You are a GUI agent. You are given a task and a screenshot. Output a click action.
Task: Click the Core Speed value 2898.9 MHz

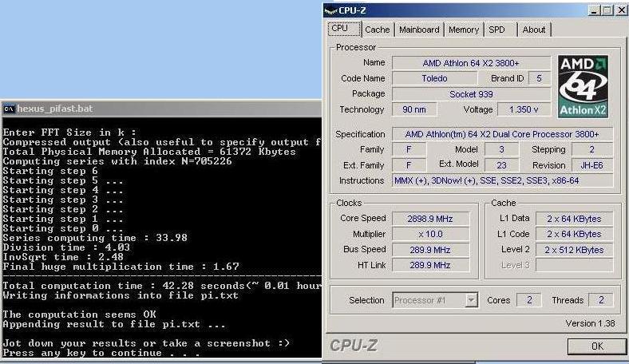click(430, 219)
